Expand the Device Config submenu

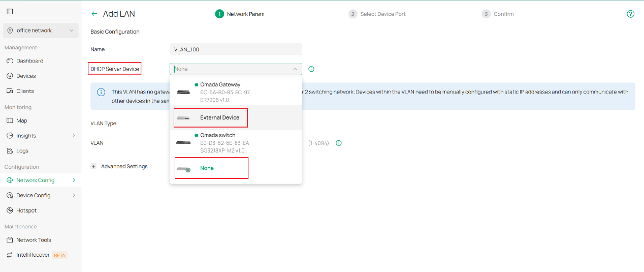pyautogui.click(x=74, y=195)
